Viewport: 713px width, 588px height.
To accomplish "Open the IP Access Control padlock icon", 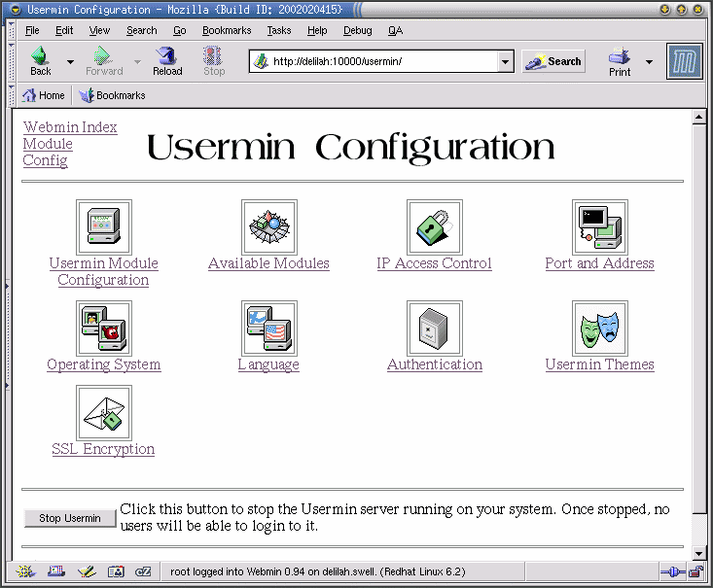I will [434, 226].
